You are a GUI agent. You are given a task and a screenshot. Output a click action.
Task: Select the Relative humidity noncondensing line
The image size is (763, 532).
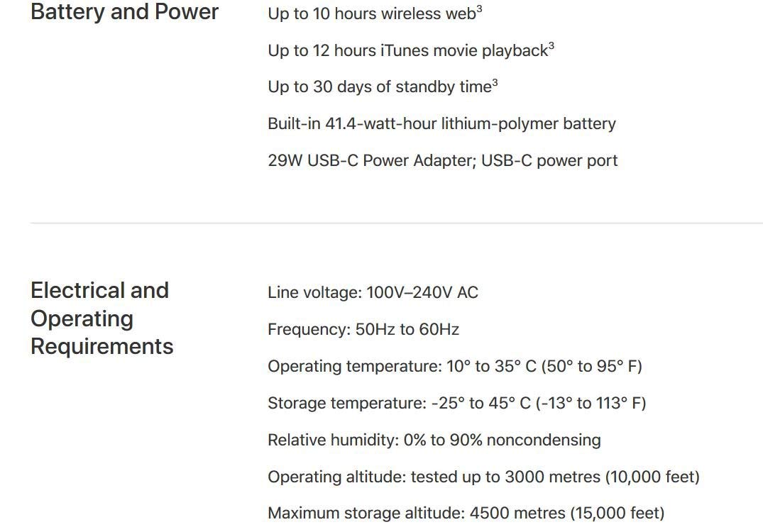click(434, 440)
